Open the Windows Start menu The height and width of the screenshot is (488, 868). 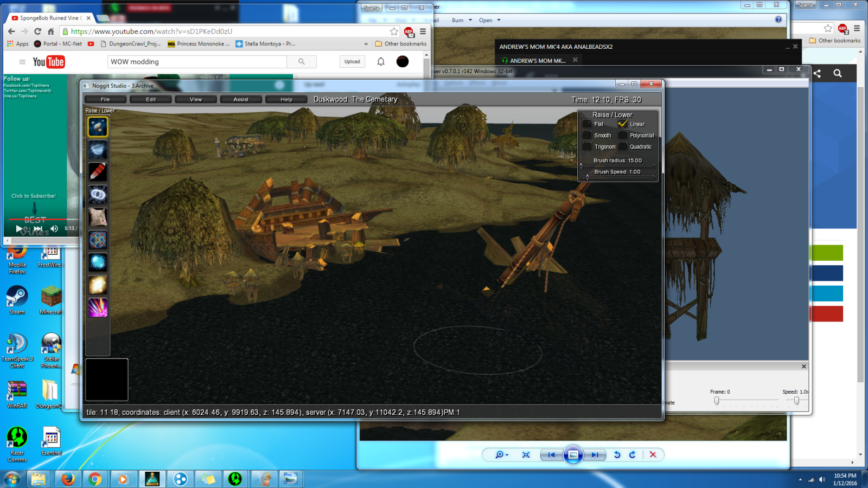pyautogui.click(x=12, y=479)
